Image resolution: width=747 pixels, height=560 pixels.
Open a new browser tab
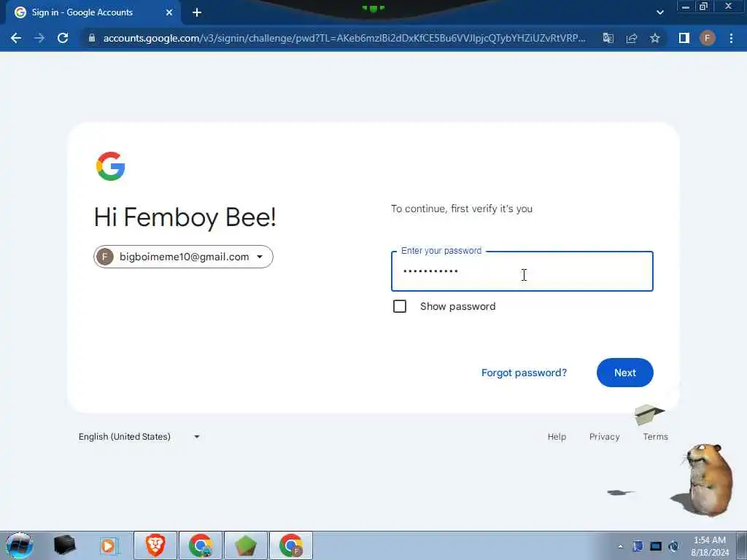[197, 12]
